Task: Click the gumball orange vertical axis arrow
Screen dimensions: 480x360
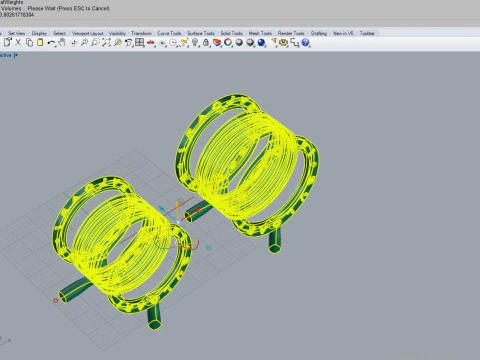Action: pyautogui.click(x=177, y=204)
